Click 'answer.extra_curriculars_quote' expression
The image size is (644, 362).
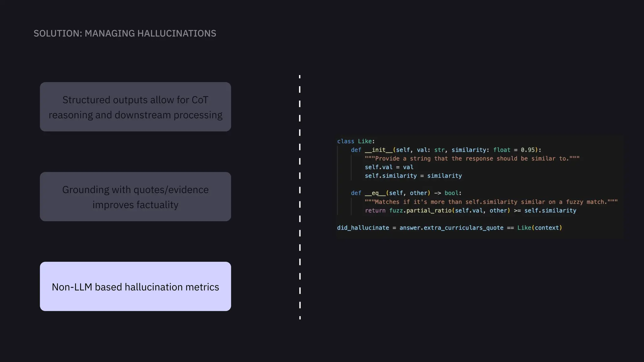pyautogui.click(x=451, y=228)
